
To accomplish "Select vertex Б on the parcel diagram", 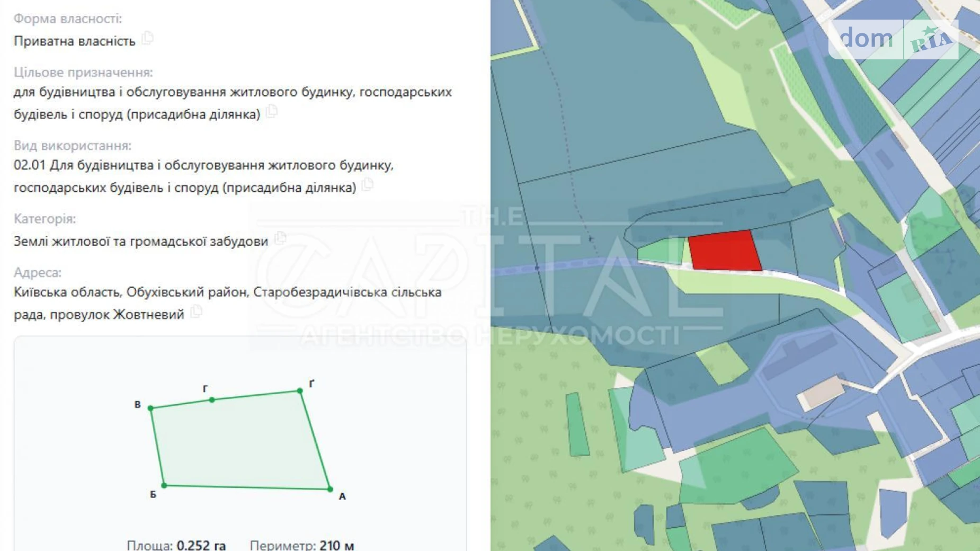I will 164,485.
